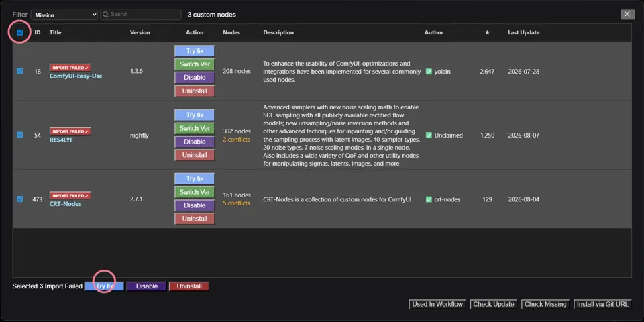Click the 2 conflicts label for RES4LYF
The image size is (644, 322).
236,140
